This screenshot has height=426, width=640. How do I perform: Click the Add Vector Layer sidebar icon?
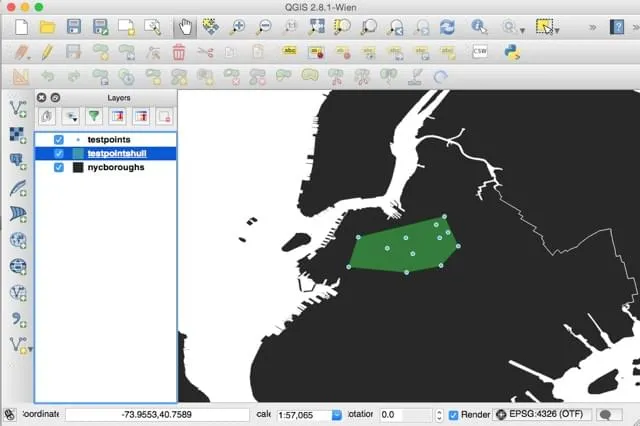[18, 109]
